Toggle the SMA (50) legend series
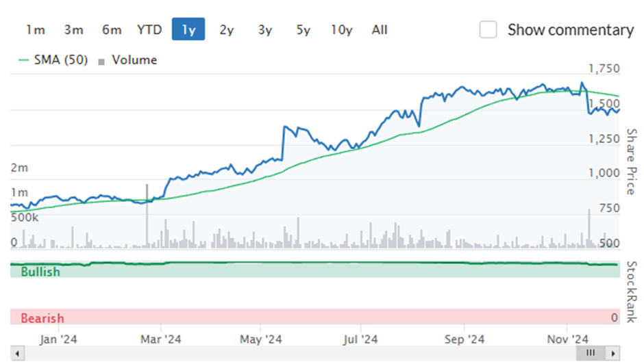The height and width of the screenshot is (364, 644). click(53, 60)
